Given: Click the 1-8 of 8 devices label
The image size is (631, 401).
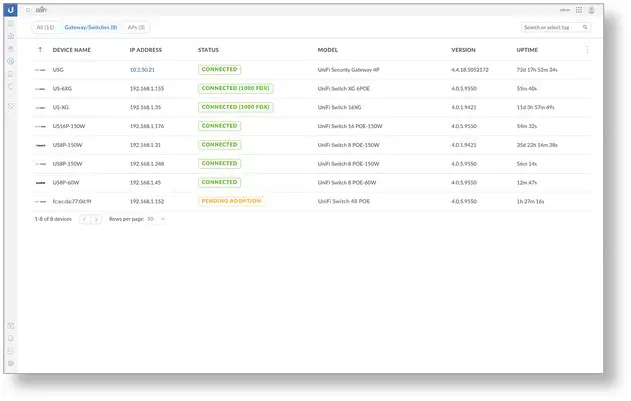Looking at the screenshot, I should (53, 219).
